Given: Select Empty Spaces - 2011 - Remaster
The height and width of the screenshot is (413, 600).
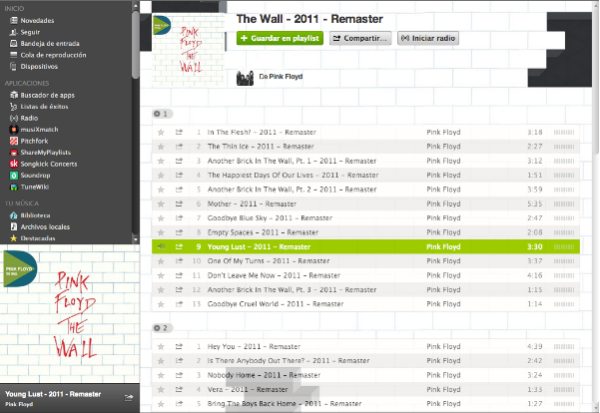Looking at the screenshot, I should [x=366, y=232].
